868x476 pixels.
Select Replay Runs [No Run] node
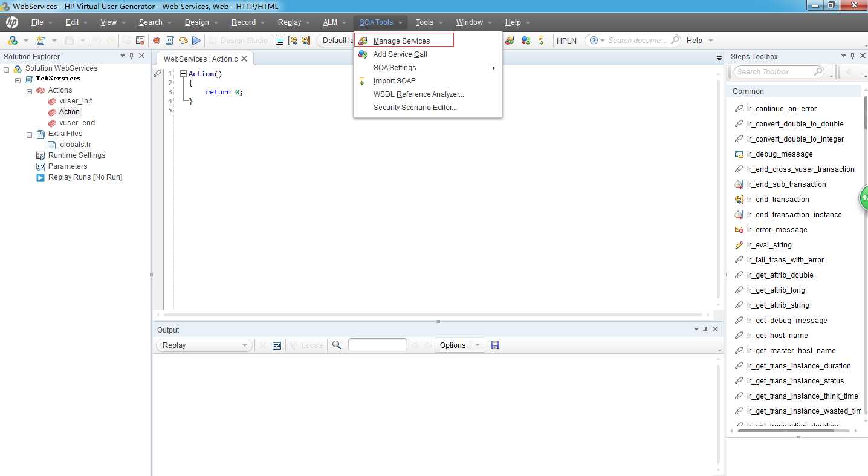[x=85, y=177]
